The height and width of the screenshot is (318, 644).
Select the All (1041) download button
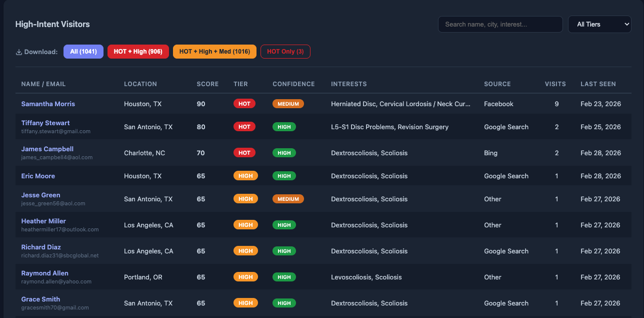pyautogui.click(x=83, y=52)
